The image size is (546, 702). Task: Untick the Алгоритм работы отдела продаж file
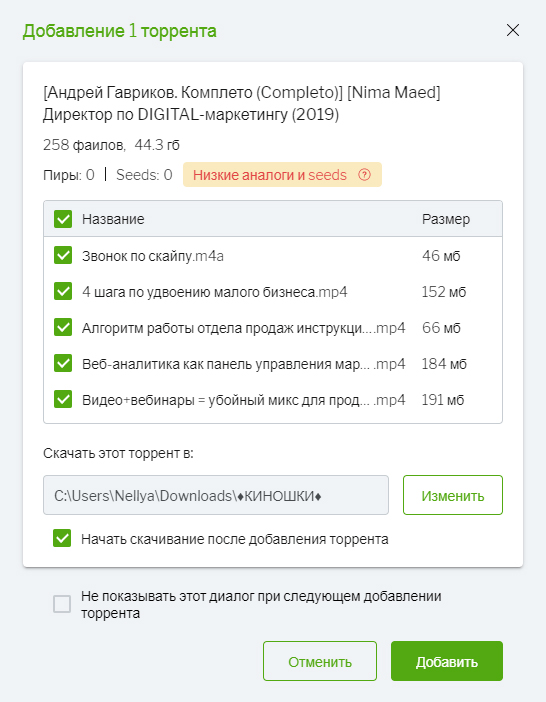(x=63, y=327)
